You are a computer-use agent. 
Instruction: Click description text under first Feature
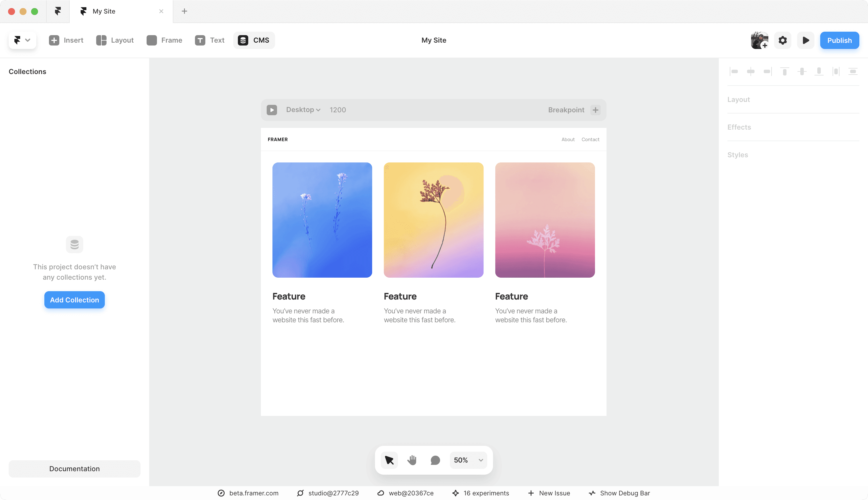pos(308,315)
